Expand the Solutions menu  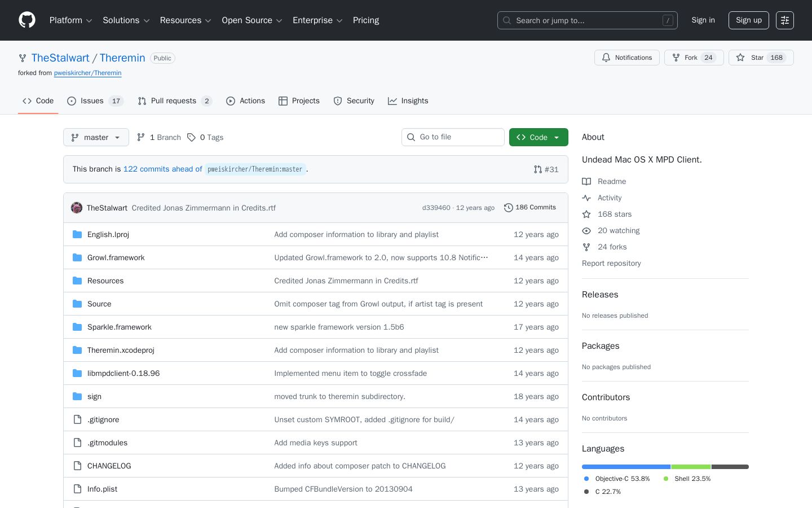click(x=126, y=20)
